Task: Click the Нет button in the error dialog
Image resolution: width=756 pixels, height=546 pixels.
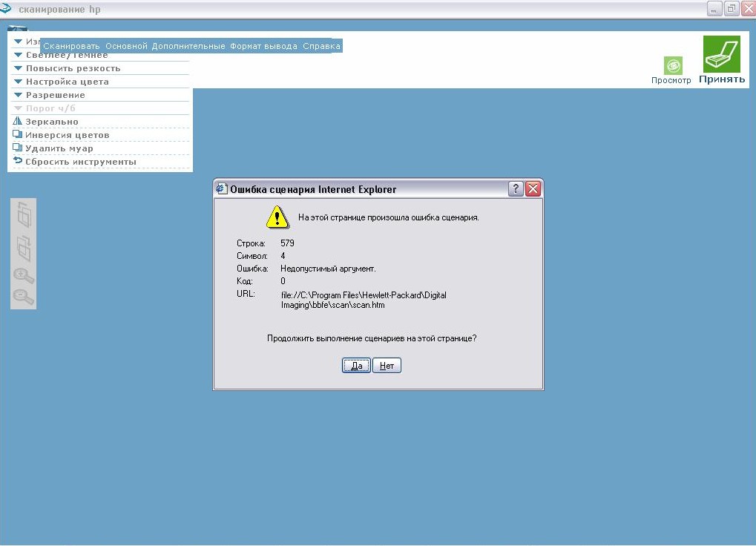Action: (x=387, y=366)
